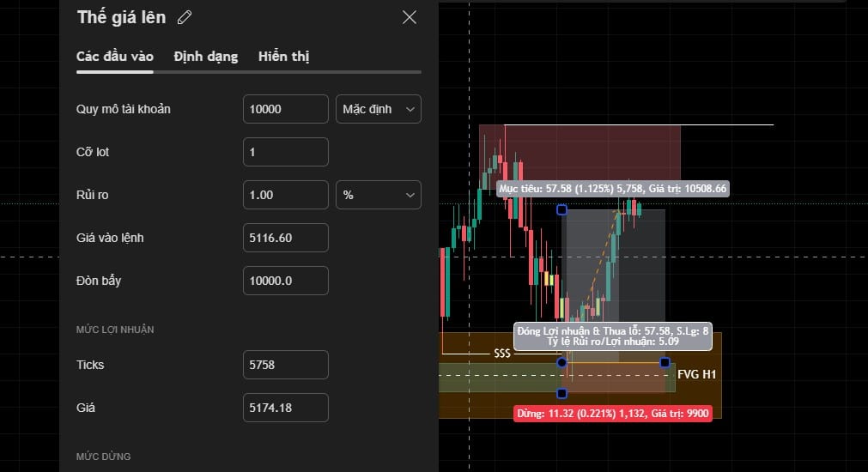Click the pencil icon to rename Thế giá lên
The width and height of the screenshot is (868, 472).
pos(184,17)
